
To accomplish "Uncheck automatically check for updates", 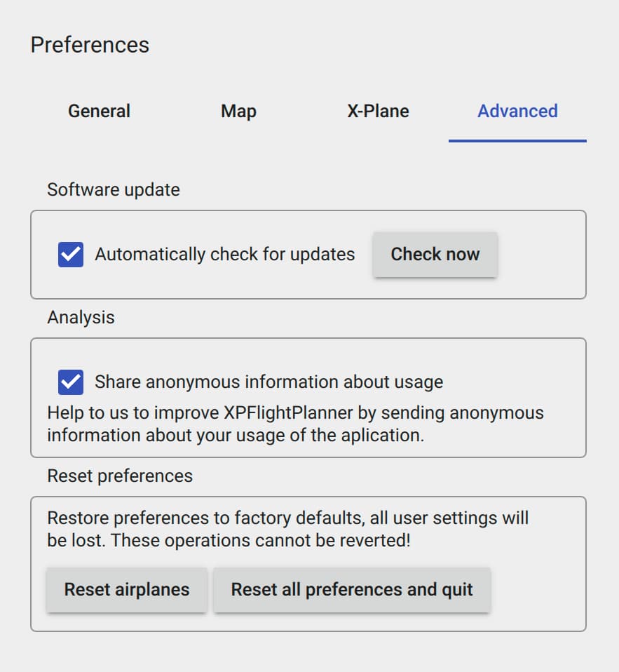I will tap(70, 255).
